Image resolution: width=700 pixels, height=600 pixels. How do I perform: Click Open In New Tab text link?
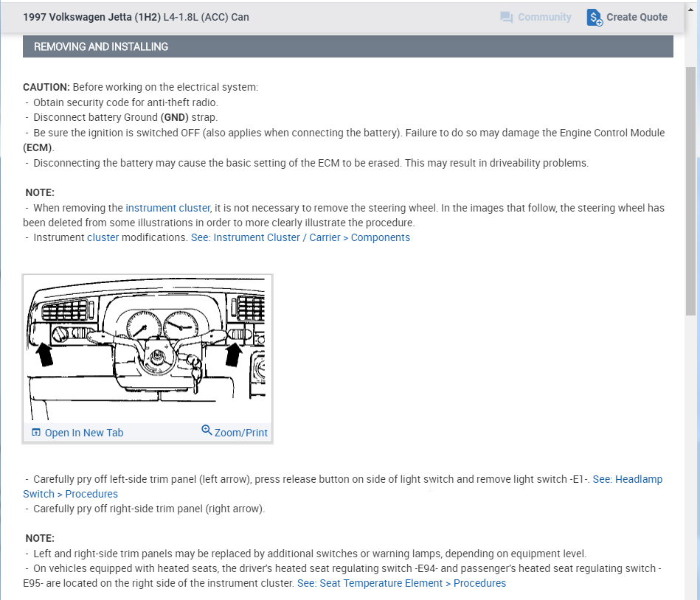coord(84,433)
